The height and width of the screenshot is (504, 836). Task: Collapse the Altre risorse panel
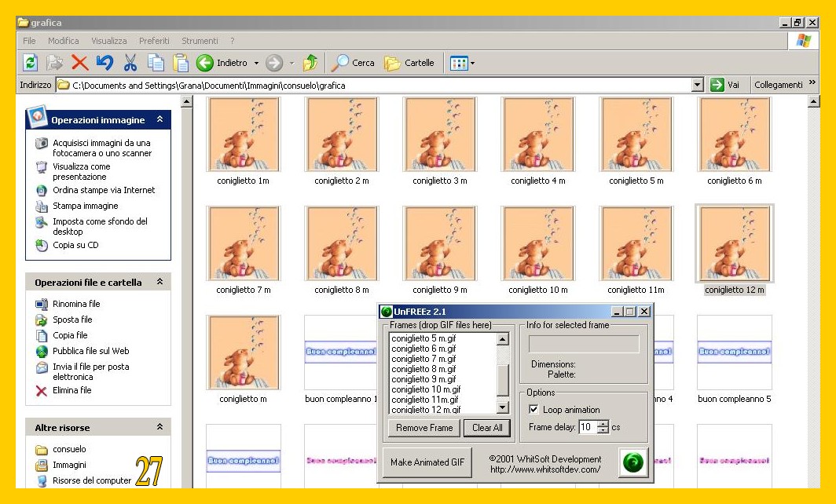coord(159,427)
